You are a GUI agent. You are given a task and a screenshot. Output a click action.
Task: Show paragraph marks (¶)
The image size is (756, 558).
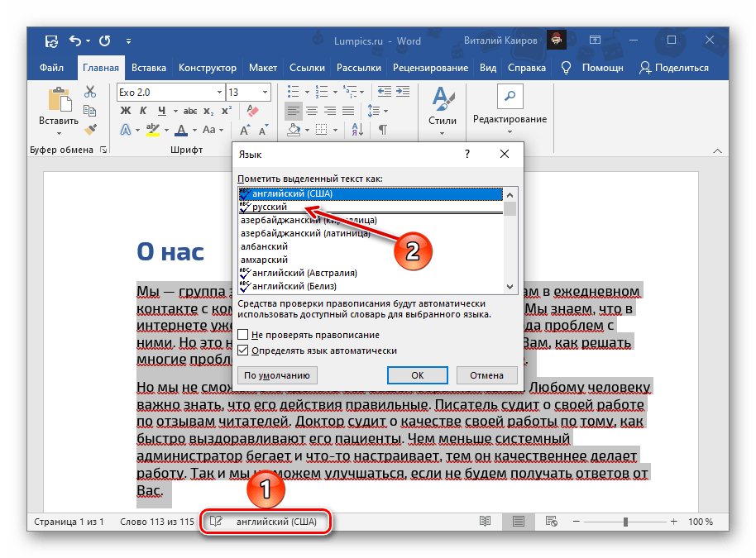[383, 129]
